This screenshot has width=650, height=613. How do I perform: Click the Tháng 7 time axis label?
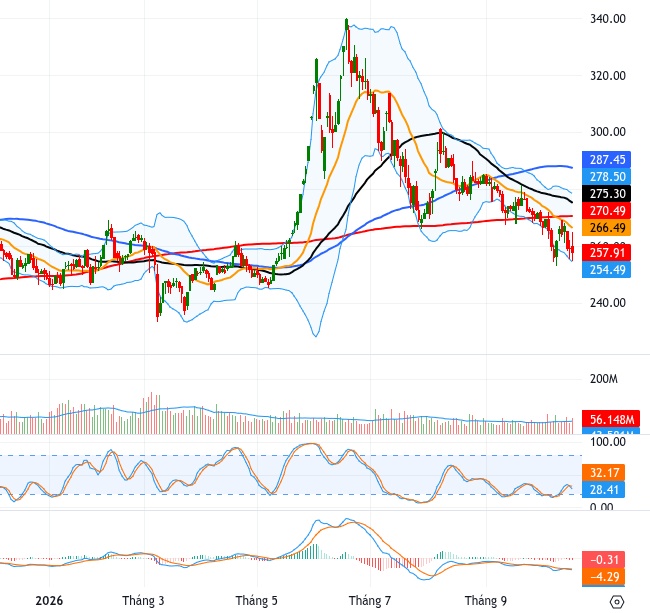370,601
